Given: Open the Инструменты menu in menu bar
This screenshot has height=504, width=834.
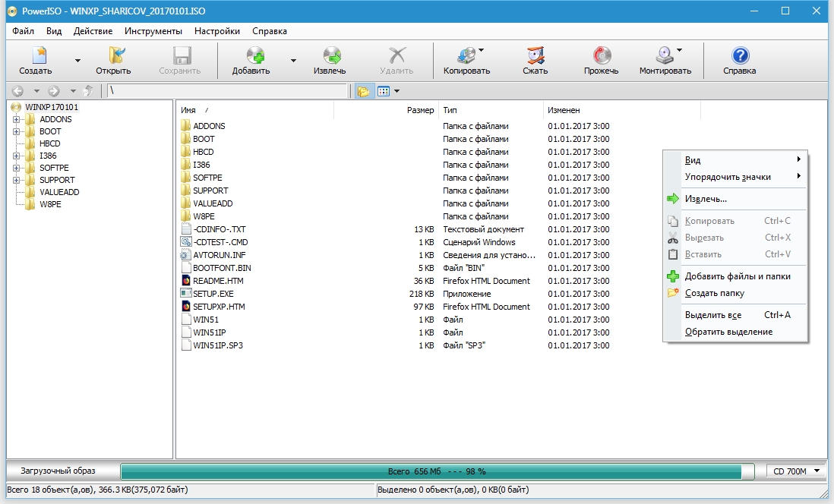Looking at the screenshot, I should (x=153, y=31).
